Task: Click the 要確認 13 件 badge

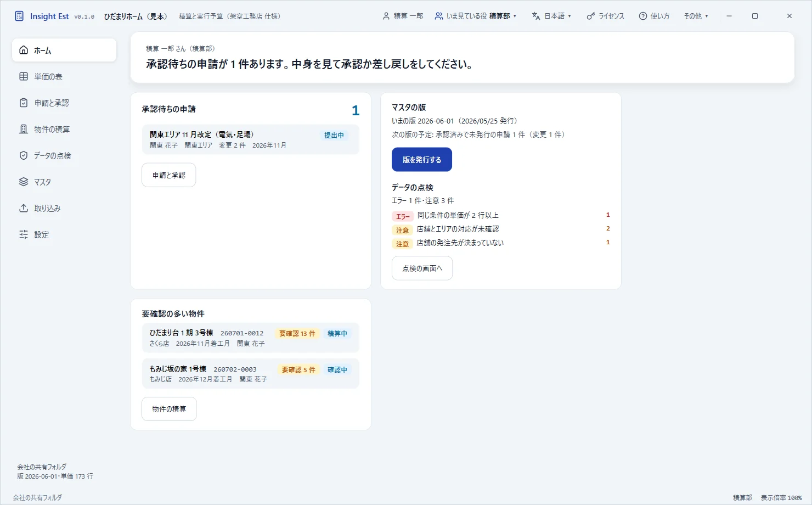Action: 297,333
